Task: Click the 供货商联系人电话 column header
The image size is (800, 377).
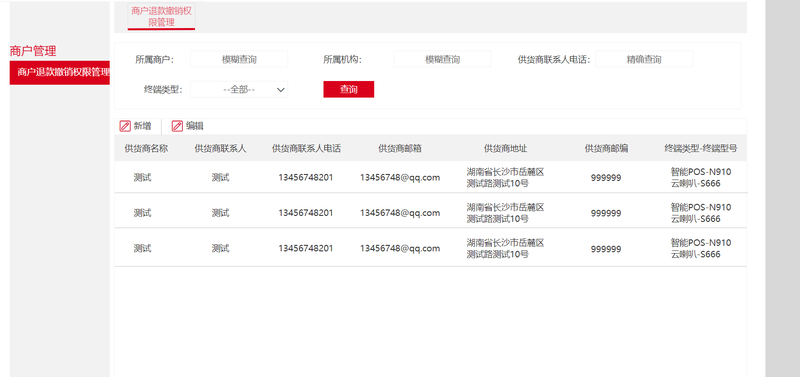Action: [306, 148]
